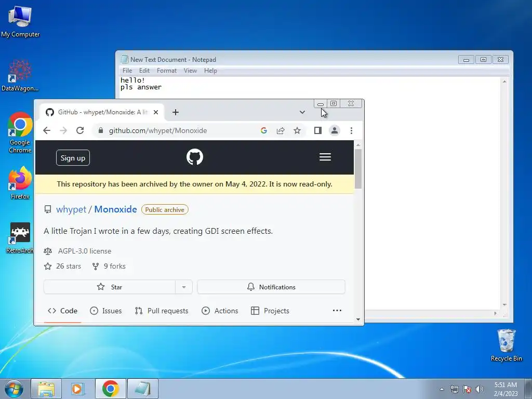
Task: Open Chrome tab search chevron
Action: tap(302, 112)
